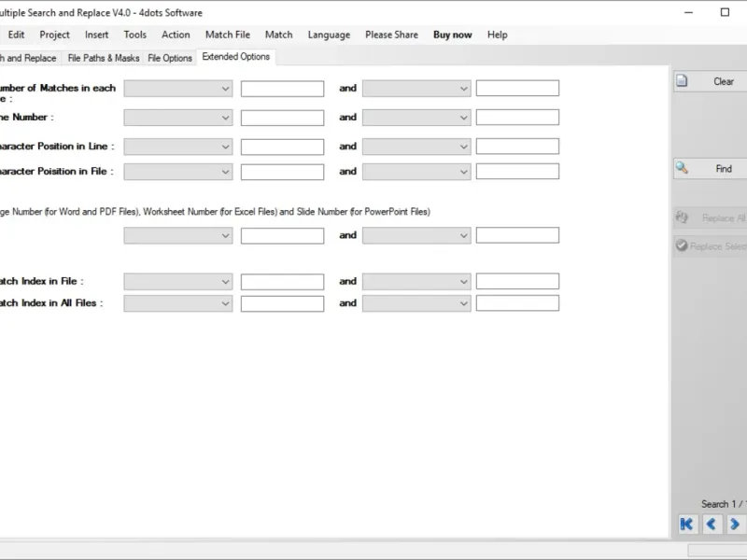Maximize the application window
Image resolution: width=747 pixels, height=560 pixels.
725,12
